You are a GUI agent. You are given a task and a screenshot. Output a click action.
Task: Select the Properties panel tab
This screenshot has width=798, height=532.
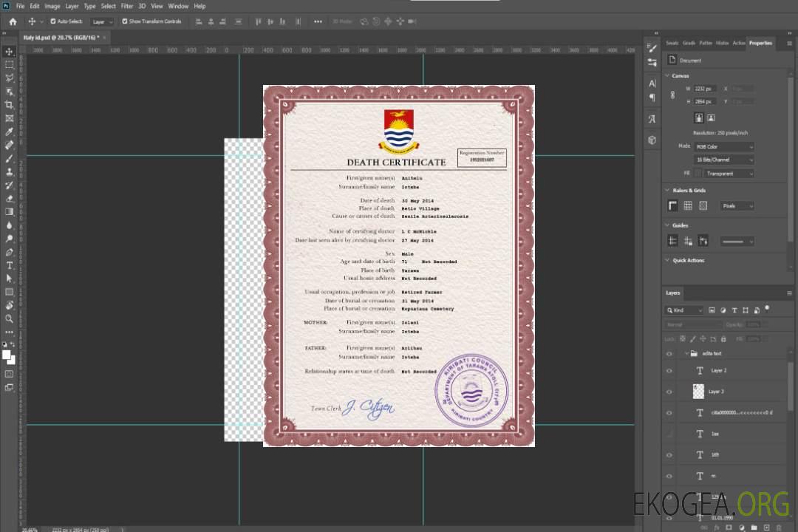click(760, 43)
